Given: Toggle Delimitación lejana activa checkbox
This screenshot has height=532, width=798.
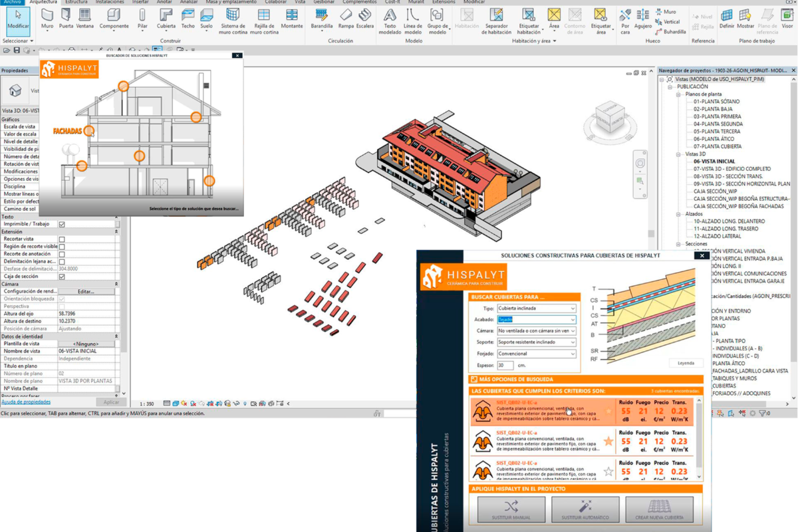Looking at the screenshot, I should pyautogui.click(x=62, y=261).
